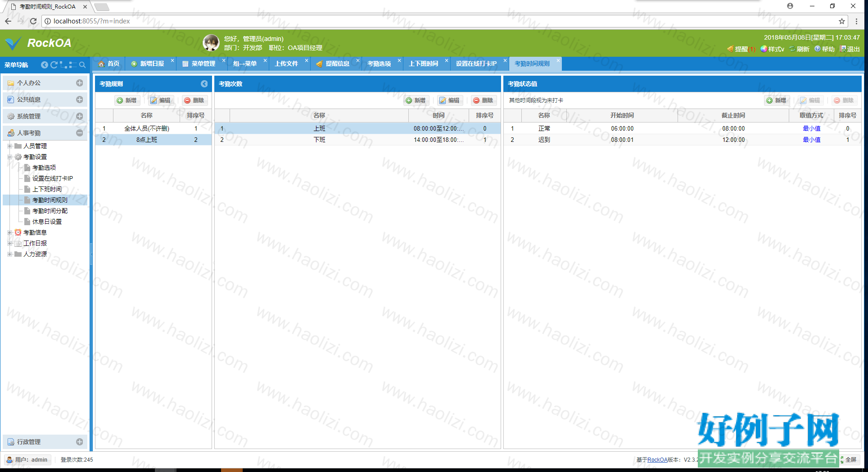
Task: Expand the 系统管理 section with its plus icon
Action: point(80,116)
